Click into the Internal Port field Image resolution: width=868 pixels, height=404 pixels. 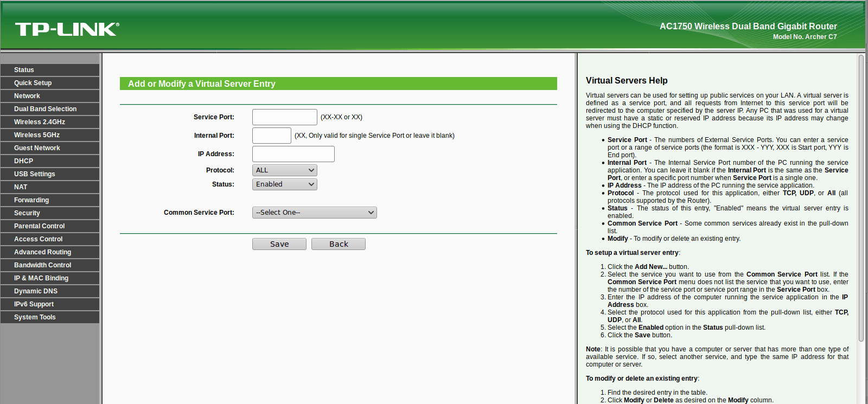(x=272, y=136)
